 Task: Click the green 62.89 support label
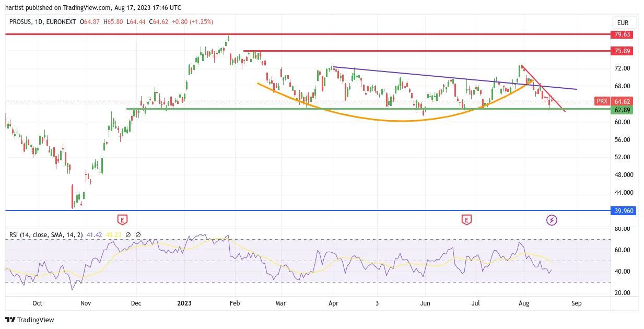[x=623, y=110]
